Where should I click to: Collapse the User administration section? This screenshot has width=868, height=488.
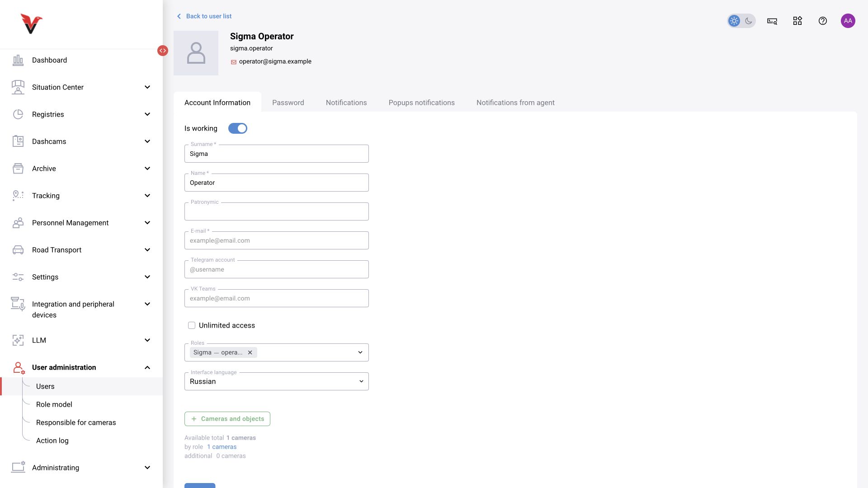(x=147, y=367)
